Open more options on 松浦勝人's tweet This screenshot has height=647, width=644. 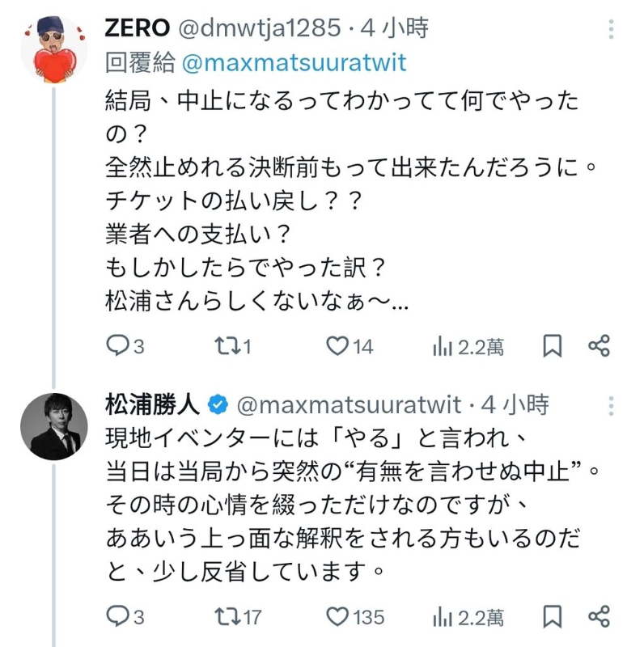[612, 404]
